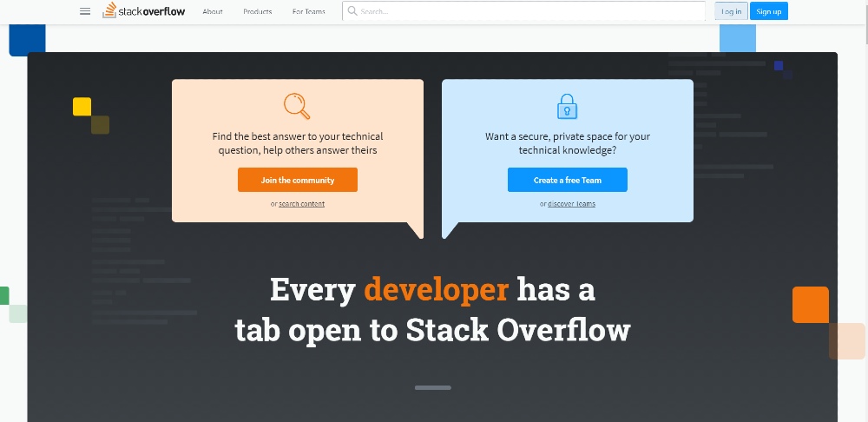
Task: Click the text "tab open to Stack Overflow"
Action: (x=432, y=330)
